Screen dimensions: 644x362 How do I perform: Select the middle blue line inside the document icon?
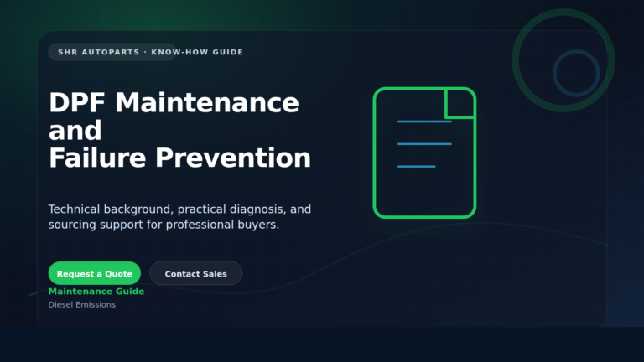(424, 144)
